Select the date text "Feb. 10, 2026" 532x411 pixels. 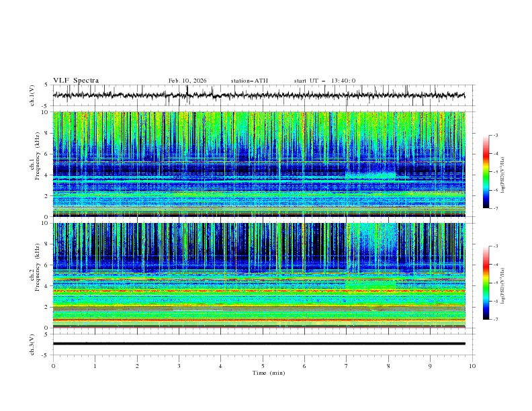coord(187,81)
